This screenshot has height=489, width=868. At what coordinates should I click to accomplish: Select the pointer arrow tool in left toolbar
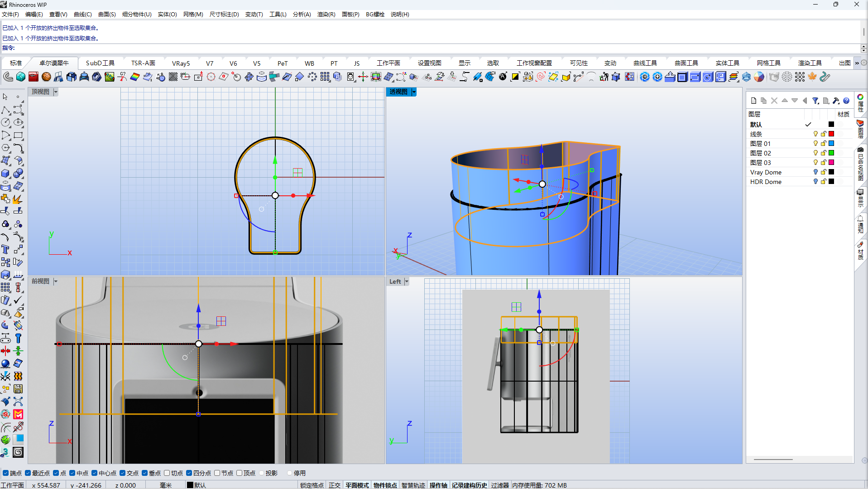[5, 97]
